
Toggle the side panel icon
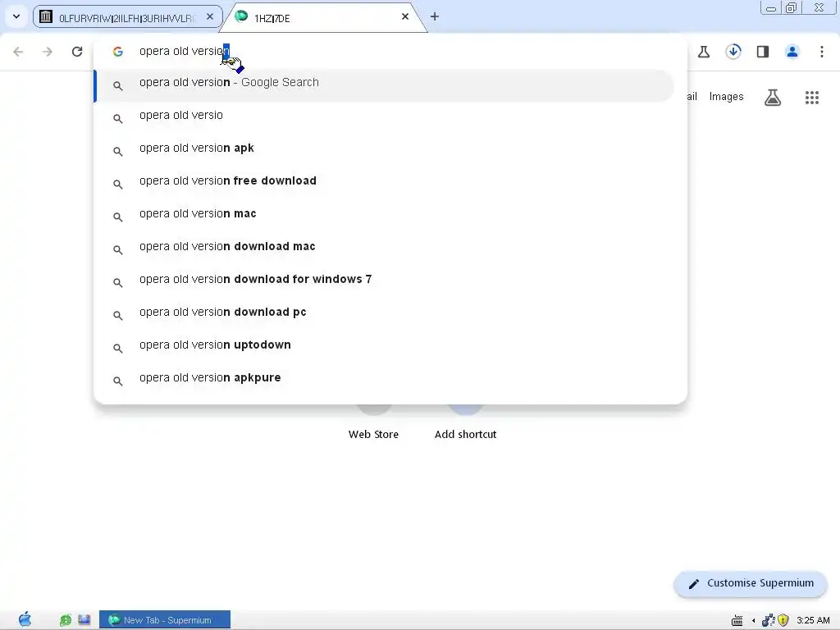pos(763,52)
